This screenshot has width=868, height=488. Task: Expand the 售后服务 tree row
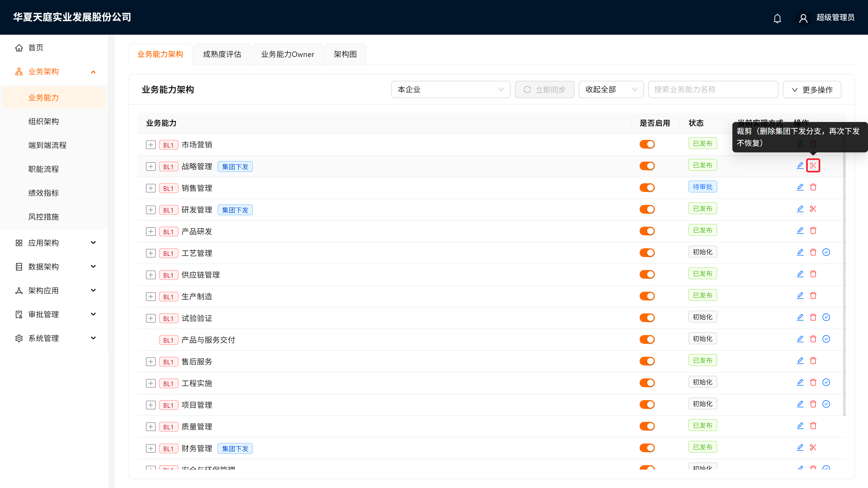(x=151, y=362)
